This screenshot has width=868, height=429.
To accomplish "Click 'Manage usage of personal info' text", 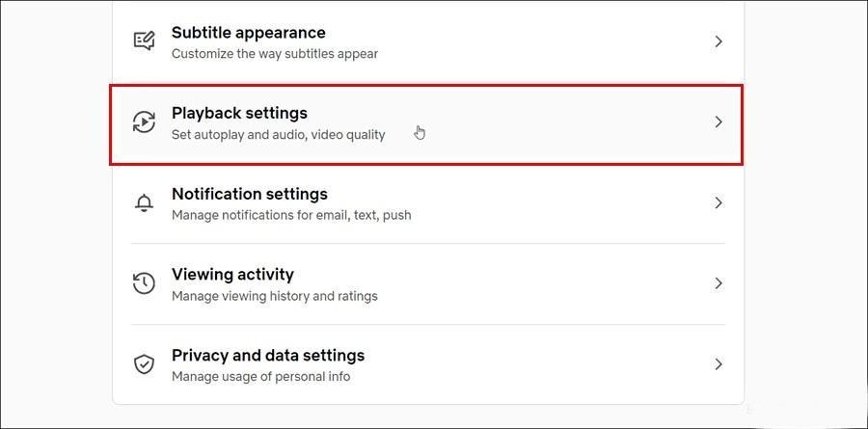I will (x=260, y=376).
